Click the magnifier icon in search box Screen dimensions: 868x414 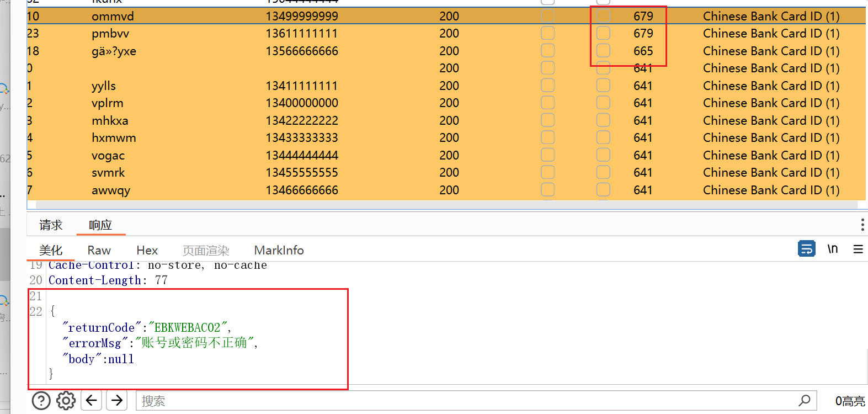coord(805,400)
